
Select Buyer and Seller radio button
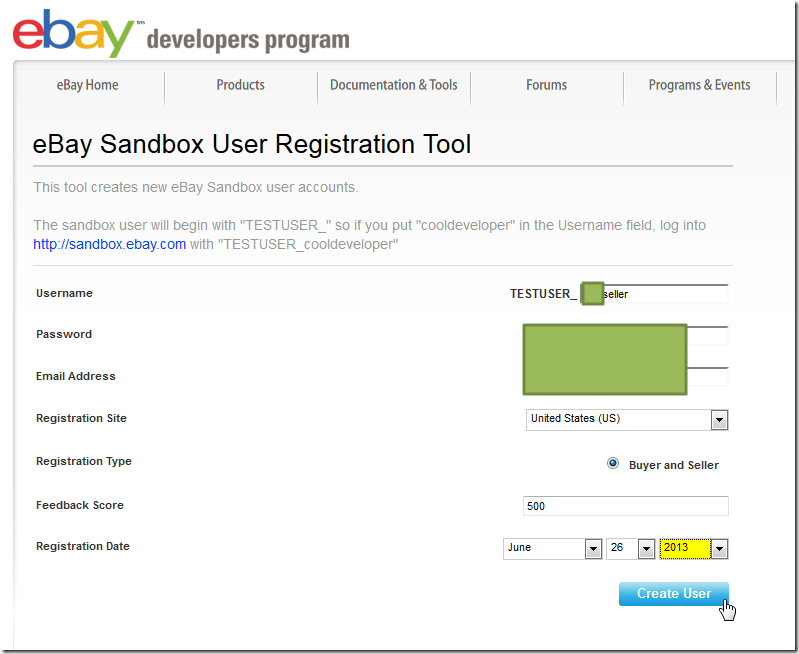613,463
